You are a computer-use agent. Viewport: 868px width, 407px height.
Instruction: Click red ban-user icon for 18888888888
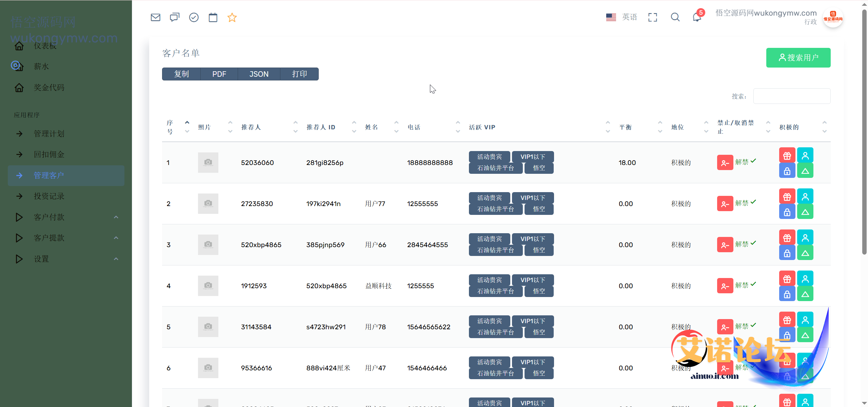click(725, 163)
